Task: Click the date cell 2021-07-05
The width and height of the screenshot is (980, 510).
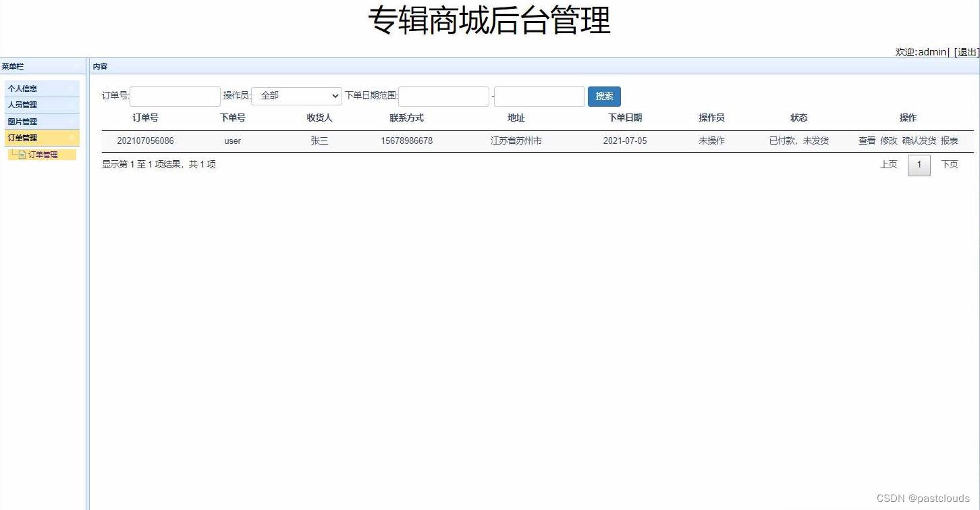Action: (x=625, y=141)
